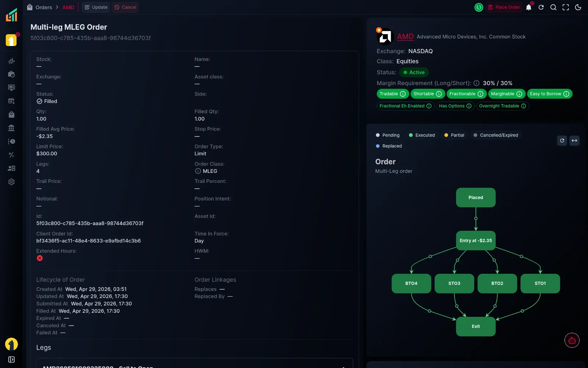Click the Update order button

(96, 7)
